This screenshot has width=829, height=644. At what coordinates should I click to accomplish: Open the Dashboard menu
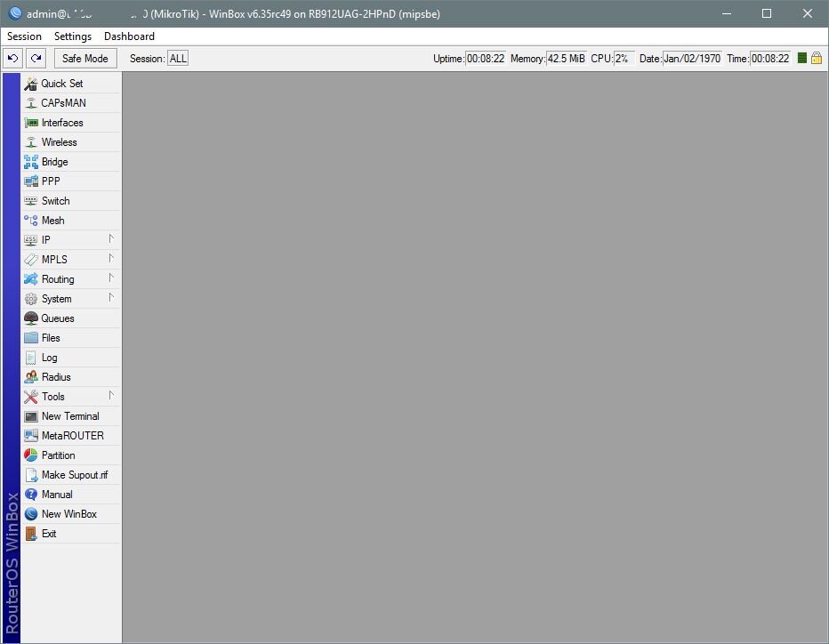tap(130, 36)
